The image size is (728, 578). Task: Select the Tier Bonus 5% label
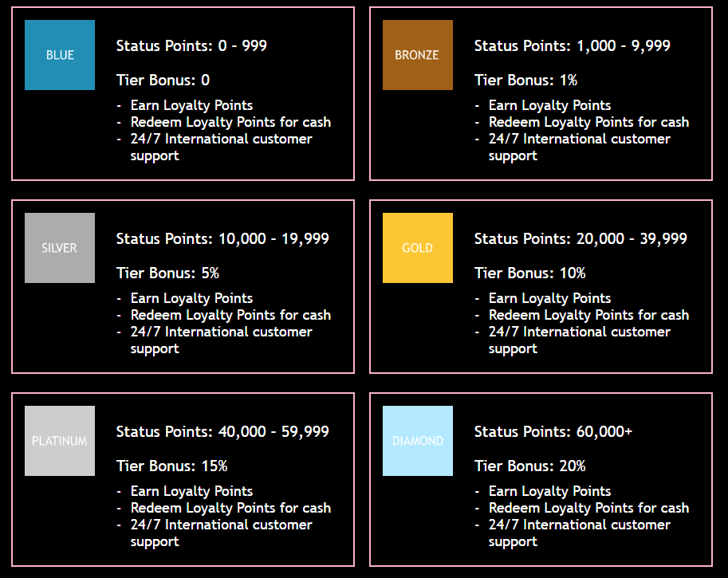[167, 273]
